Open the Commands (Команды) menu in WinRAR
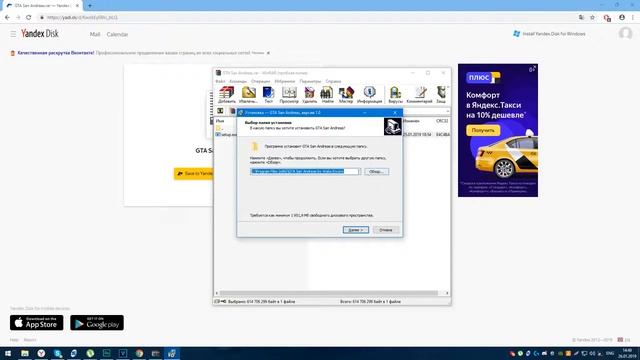Viewport: 640px width, 360px height. click(238, 81)
